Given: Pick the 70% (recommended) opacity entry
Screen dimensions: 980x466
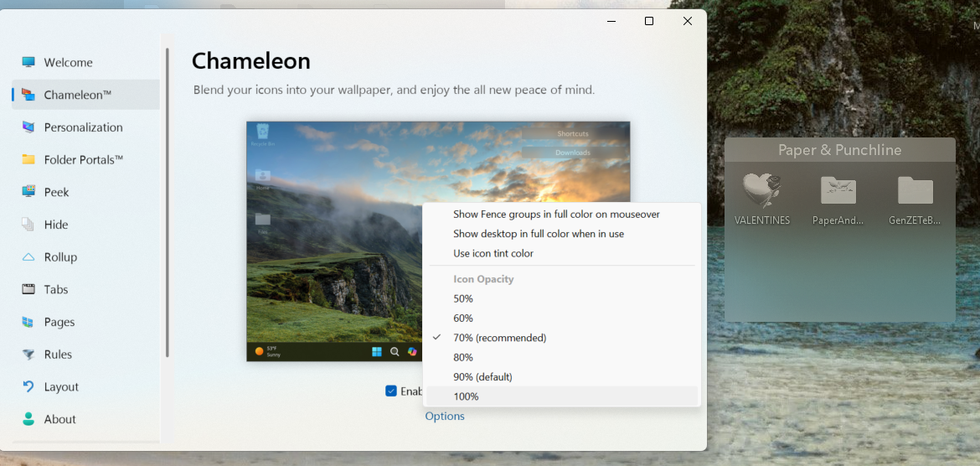Looking at the screenshot, I should (499, 338).
